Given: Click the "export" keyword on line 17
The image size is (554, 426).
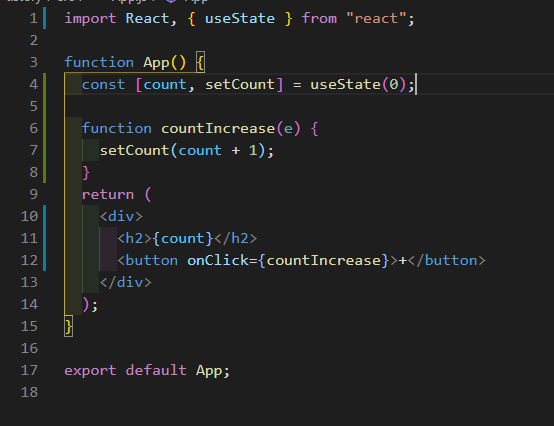Looking at the screenshot, I should (x=90, y=371).
